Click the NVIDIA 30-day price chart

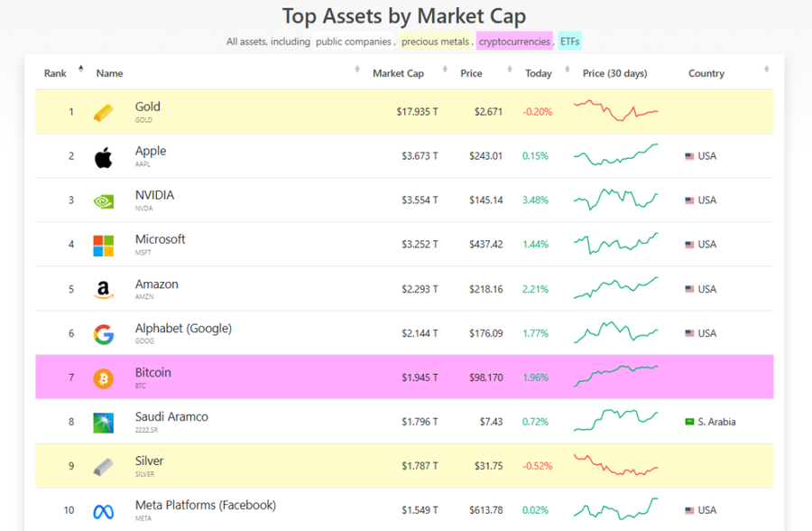(x=615, y=199)
